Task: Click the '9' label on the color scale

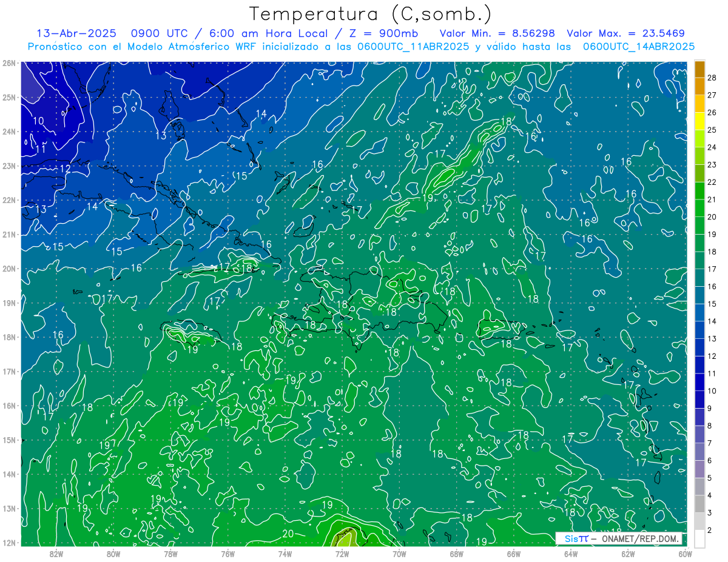Action: 709,408
